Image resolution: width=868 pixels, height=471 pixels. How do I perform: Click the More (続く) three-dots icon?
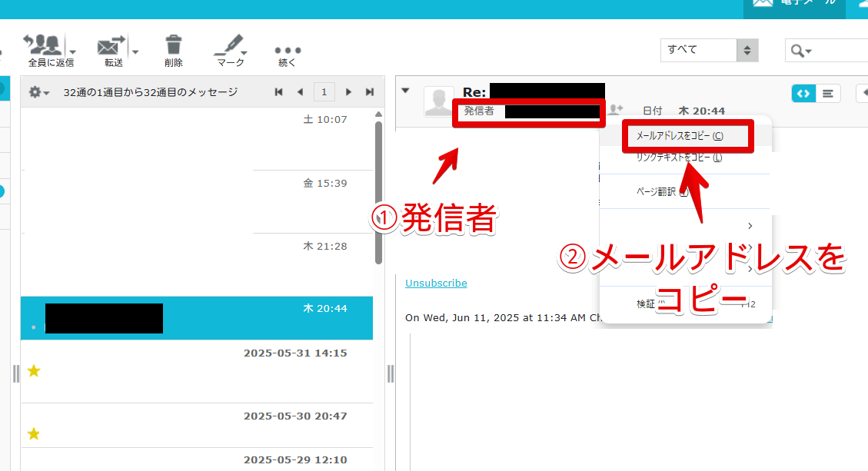288,50
